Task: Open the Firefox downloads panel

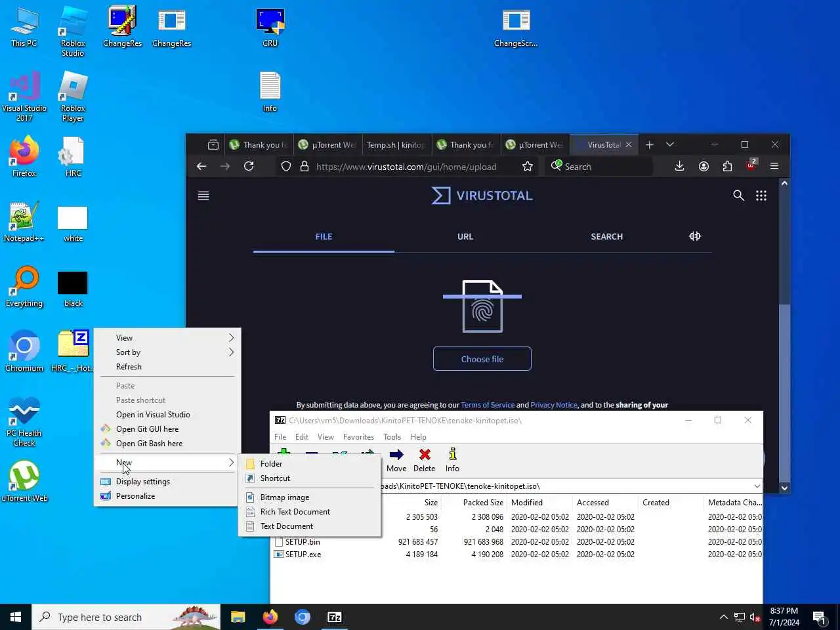Action: click(680, 166)
